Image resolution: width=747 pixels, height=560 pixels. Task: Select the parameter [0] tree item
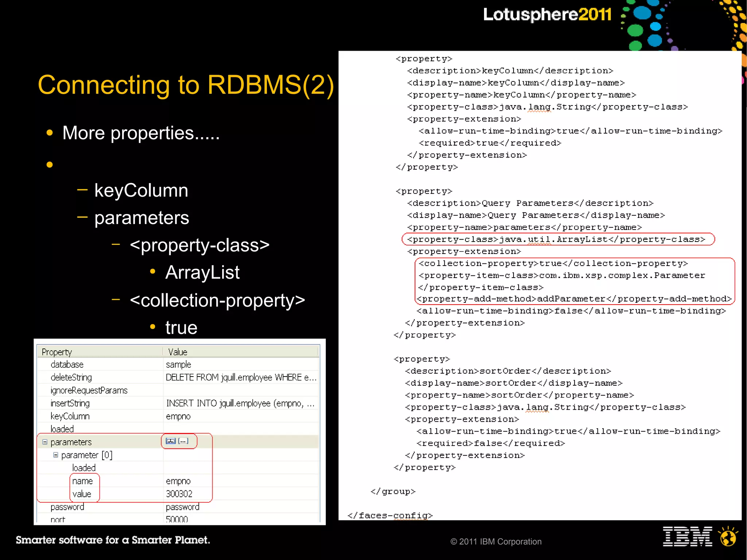click(x=87, y=455)
